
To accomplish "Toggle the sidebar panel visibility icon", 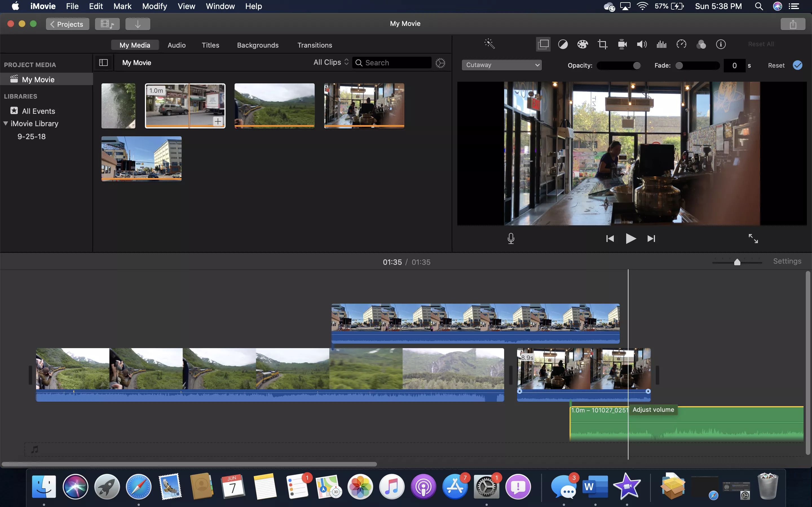I will [x=103, y=63].
